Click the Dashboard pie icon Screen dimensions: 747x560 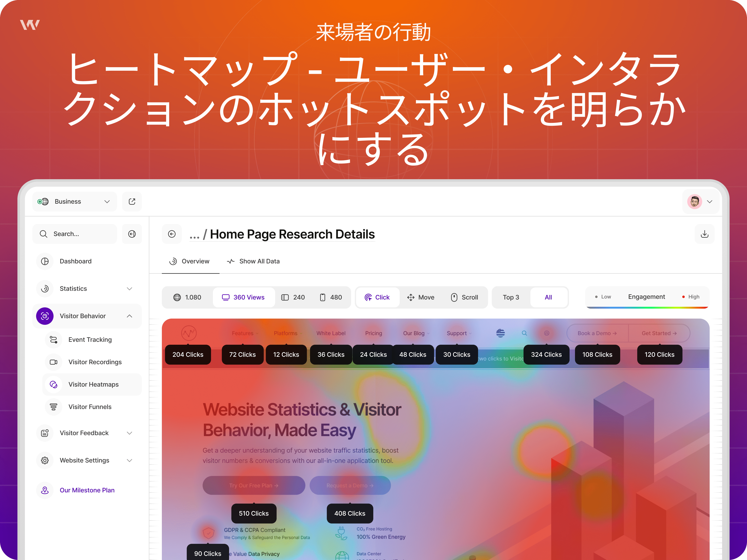45,261
